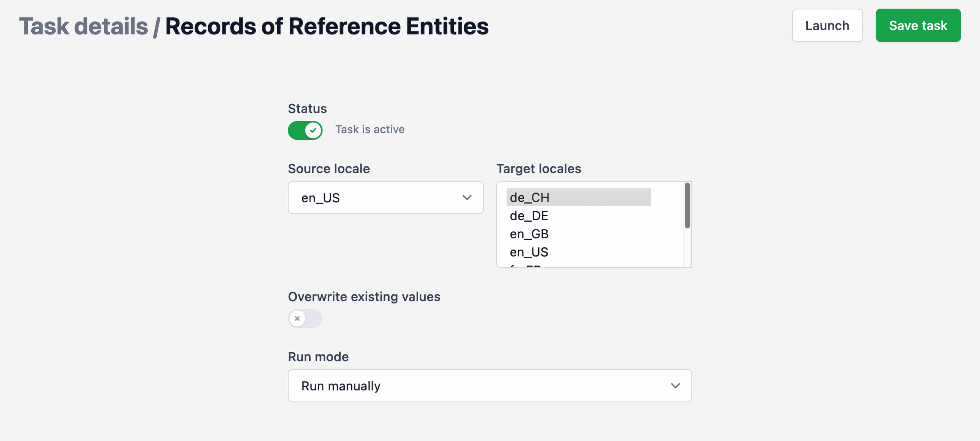Click the X icon on the Overwrite toggle
Image resolution: width=980 pixels, height=441 pixels.
[297, 319]
